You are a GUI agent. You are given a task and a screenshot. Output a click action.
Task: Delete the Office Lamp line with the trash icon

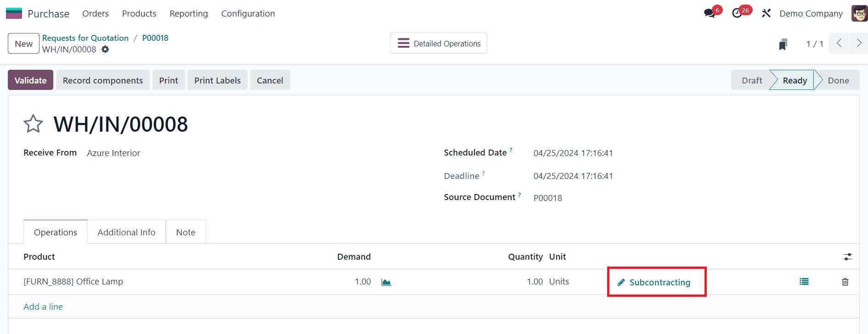tap(845, 282)
